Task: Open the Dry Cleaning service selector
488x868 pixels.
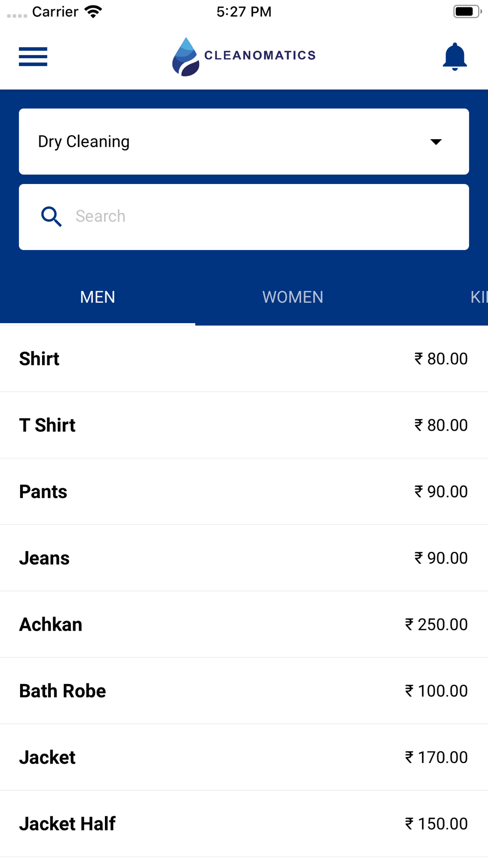Action: click(244, 142)
